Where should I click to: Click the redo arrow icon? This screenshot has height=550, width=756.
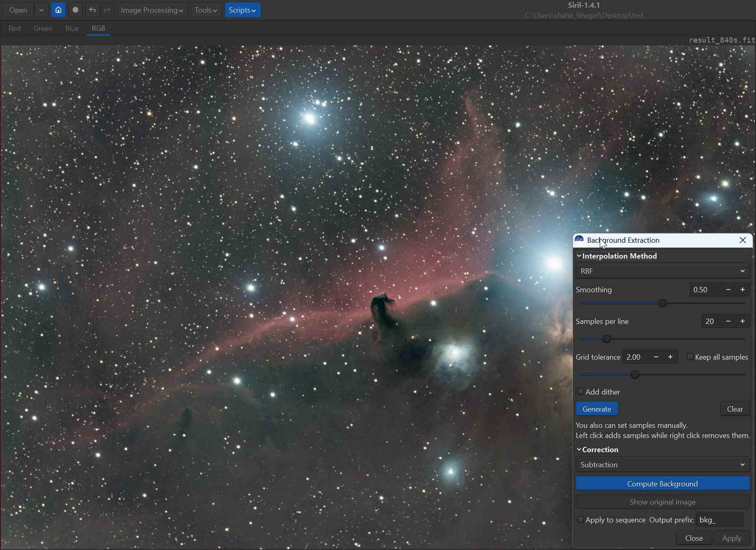[x=107, y=10]
